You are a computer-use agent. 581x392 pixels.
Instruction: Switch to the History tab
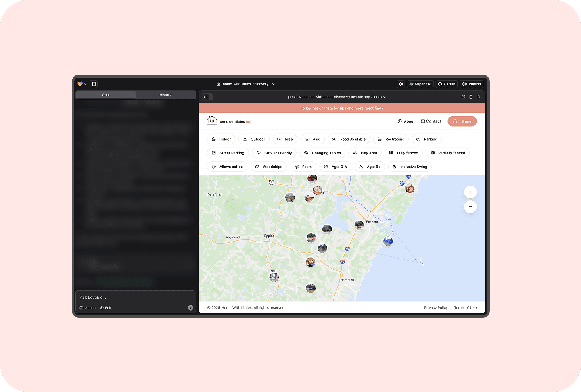(x=165, y=95)
